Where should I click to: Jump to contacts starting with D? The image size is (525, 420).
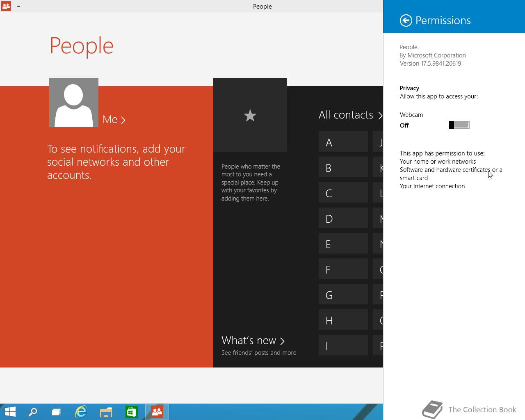point(343,218)
